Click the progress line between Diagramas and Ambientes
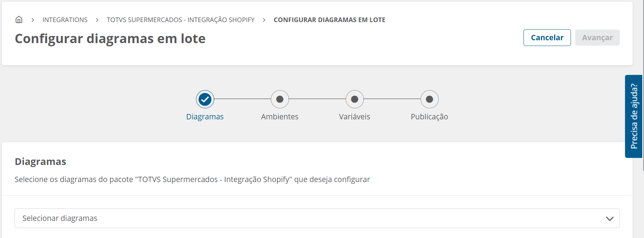The width and height of the screenshot is (644, 238). (x=242, y=99)
